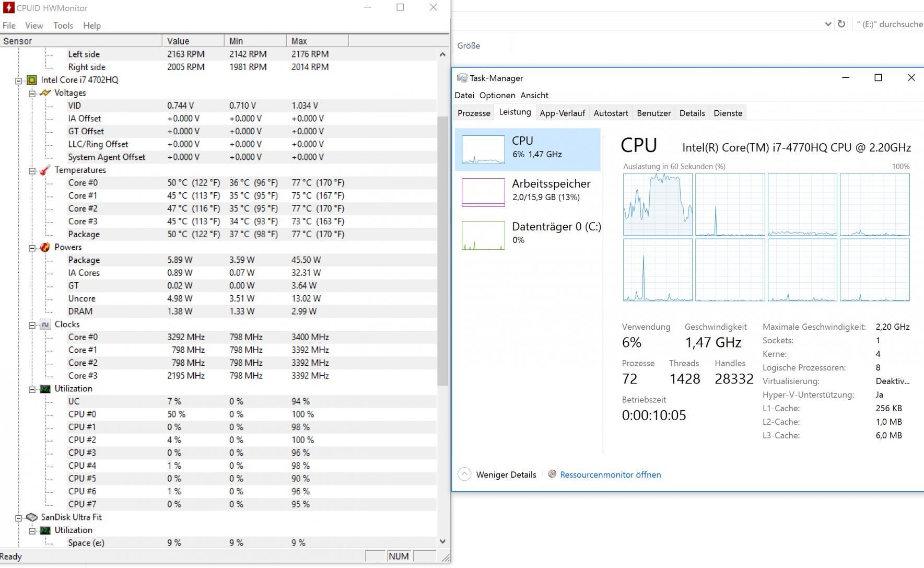
Task: Click the Powers flame icon
Action: (45, 247)
